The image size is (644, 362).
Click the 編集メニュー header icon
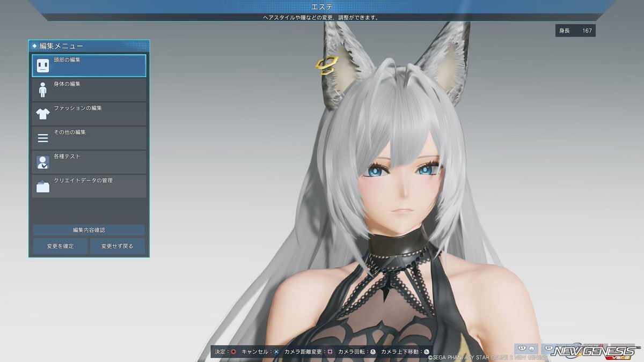(x=34, y=46)
